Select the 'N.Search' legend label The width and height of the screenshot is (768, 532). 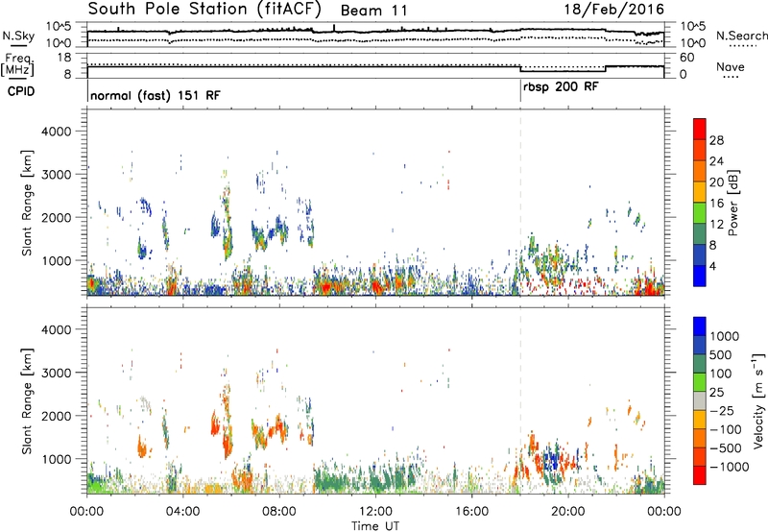pyautogui.click(x=741, y=36)
